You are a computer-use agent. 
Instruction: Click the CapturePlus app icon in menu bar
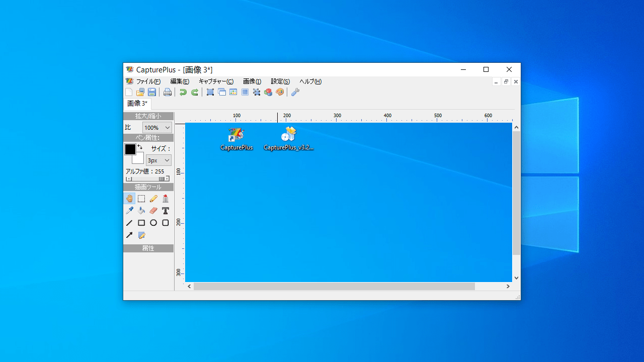coord(129,81)
